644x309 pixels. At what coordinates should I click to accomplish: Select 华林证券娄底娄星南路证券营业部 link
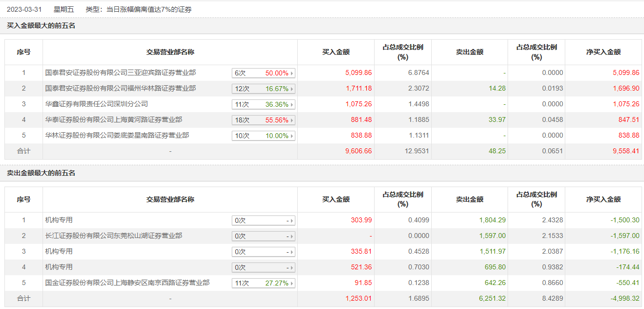coord(117,135)
